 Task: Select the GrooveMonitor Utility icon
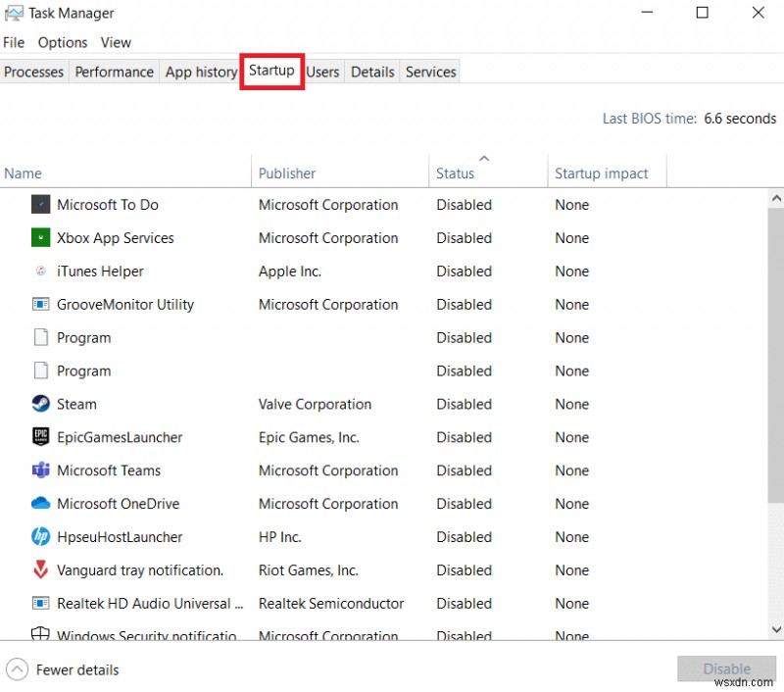40,305
